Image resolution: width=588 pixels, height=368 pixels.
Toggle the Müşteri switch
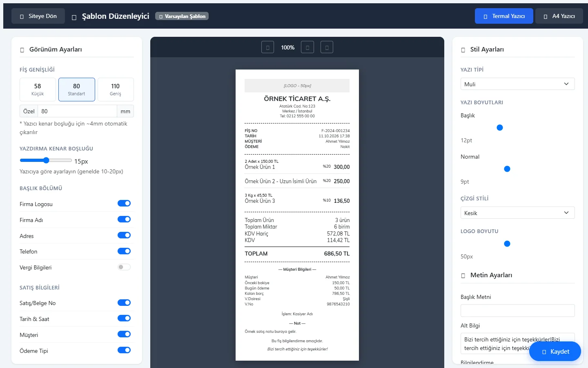pos(124,334)
